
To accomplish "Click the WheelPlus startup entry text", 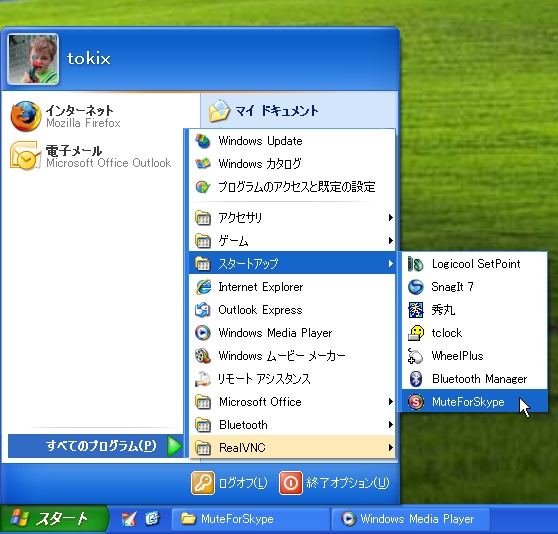I will tap(457, 356).
